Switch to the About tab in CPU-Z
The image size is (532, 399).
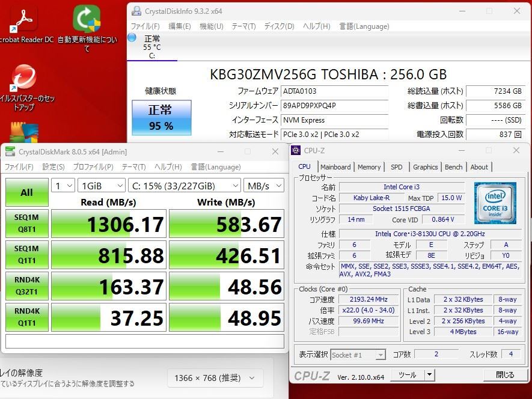tap(478, 167)
